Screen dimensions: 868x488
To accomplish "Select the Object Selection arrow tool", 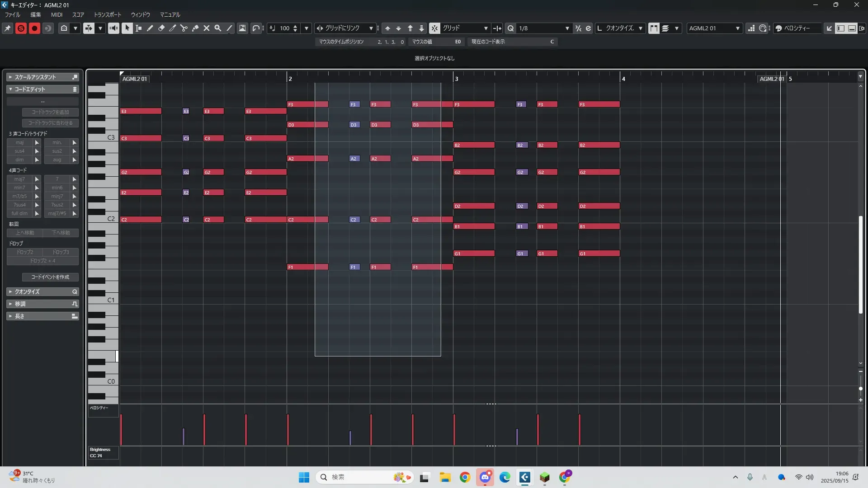I will point(127,28).
